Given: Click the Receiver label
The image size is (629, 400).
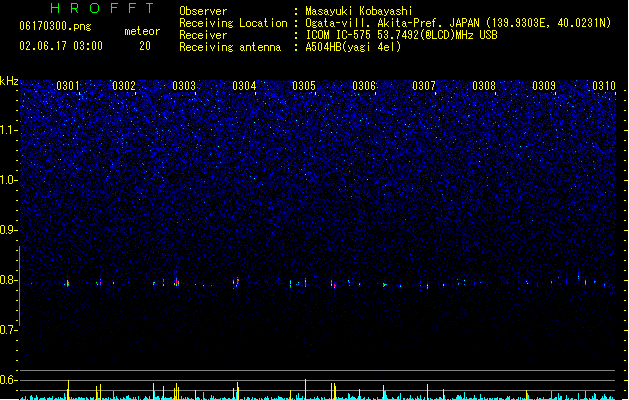Looking at the screenshot, I should (203, 35).
